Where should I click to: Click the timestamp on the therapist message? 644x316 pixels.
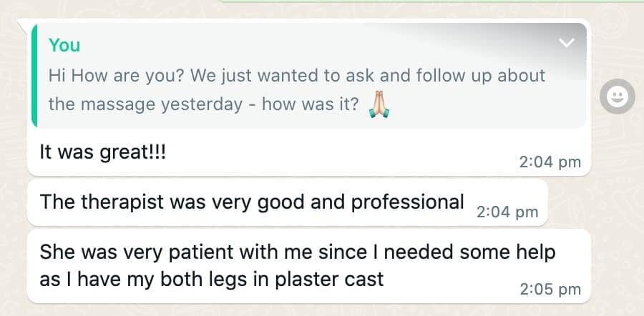[507, 212]
